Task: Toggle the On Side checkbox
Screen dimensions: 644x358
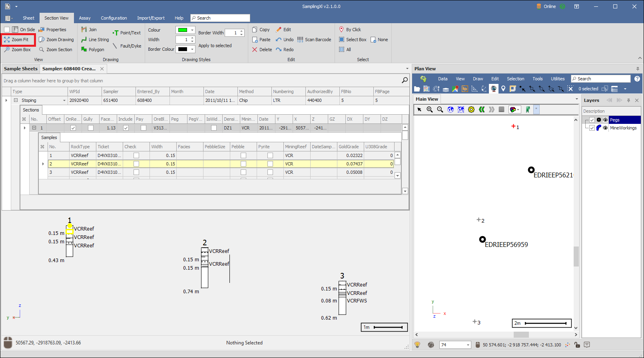Action: (7, 30)
